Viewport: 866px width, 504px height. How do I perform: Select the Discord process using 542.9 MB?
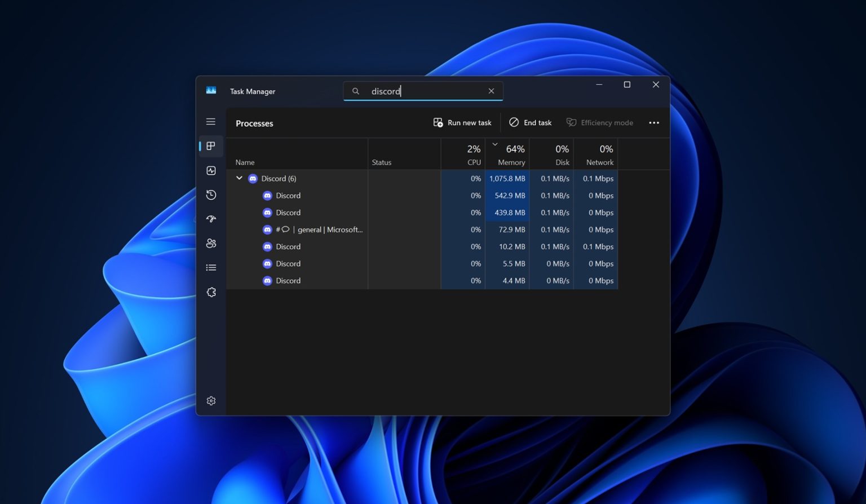click(288, 196)
